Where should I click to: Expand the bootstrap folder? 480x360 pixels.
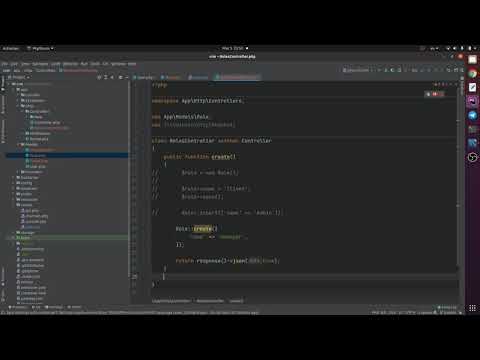[14, 177]
